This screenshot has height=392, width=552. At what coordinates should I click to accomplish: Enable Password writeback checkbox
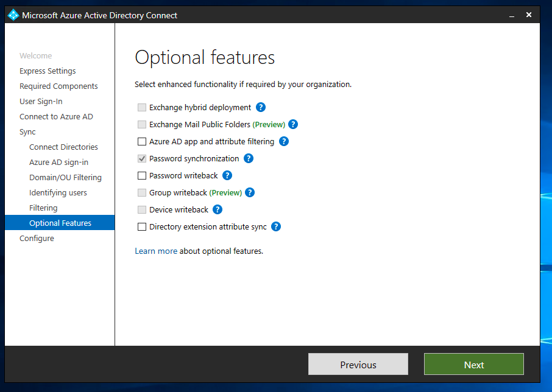[142, 175]
